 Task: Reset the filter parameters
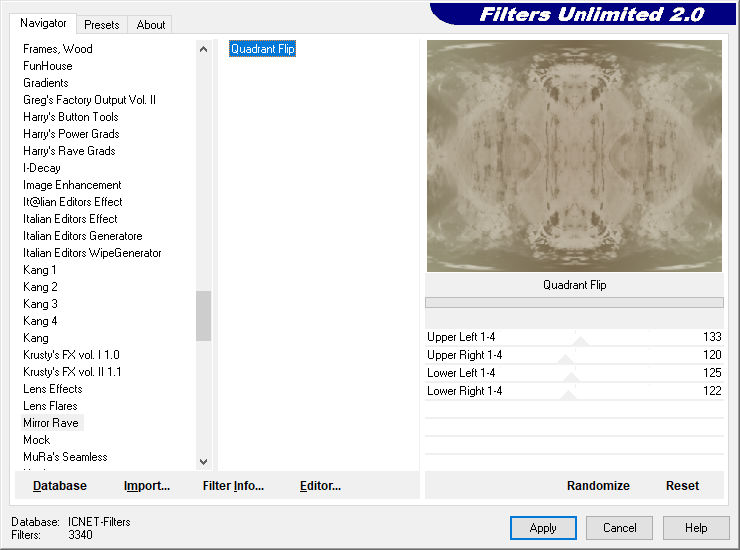[x=682, y=486]
